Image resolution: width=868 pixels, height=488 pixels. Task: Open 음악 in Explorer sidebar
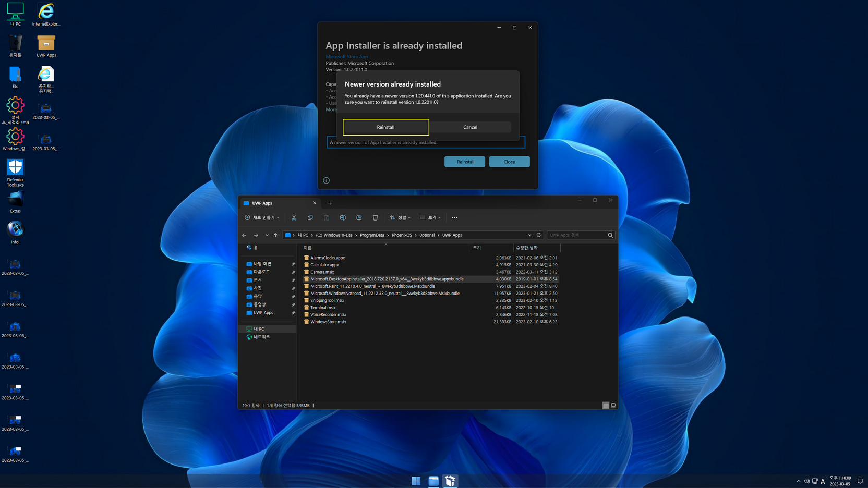click(x=258, y=297)
